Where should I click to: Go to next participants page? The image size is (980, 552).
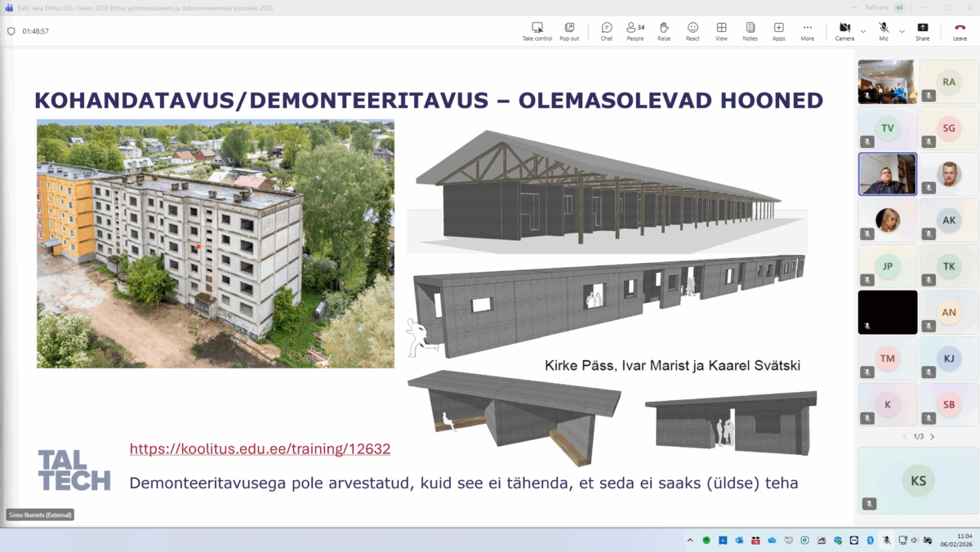933,437
